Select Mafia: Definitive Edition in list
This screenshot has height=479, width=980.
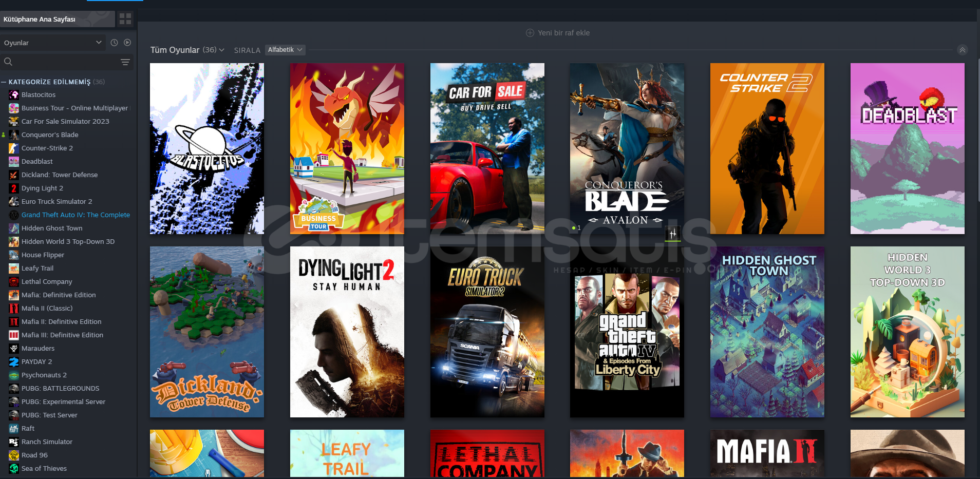click(59, 295)
